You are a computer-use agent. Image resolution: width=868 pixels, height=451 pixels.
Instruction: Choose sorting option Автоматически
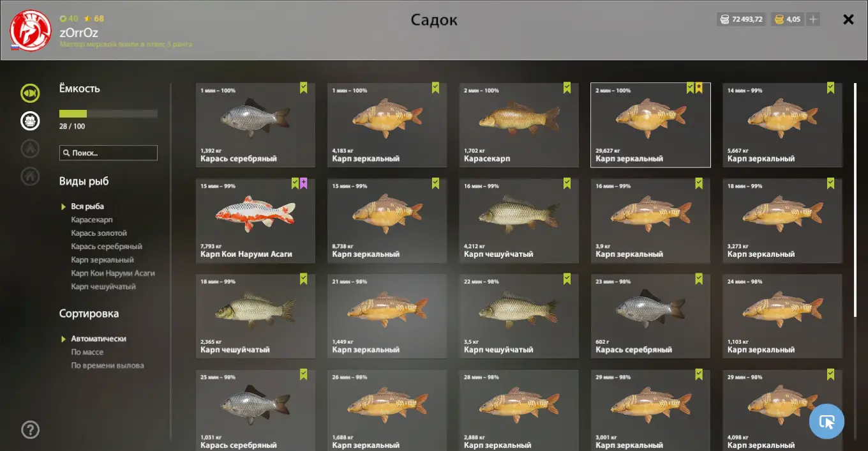click(98, 339)
